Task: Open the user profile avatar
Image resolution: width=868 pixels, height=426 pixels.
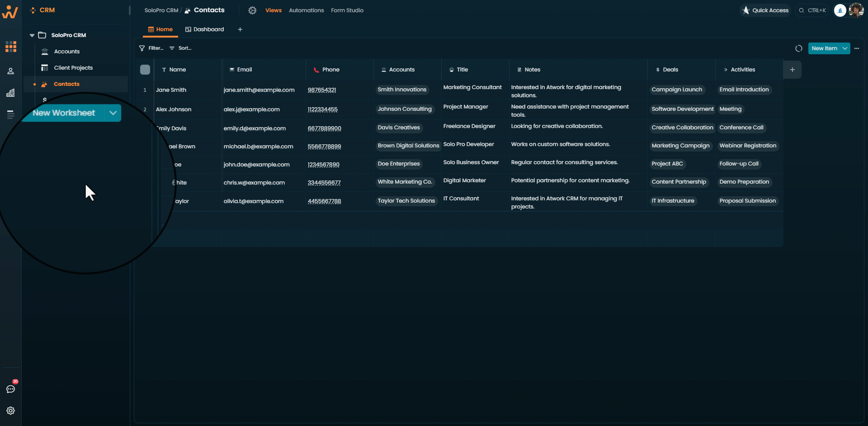Action: [x=856, y=10]
